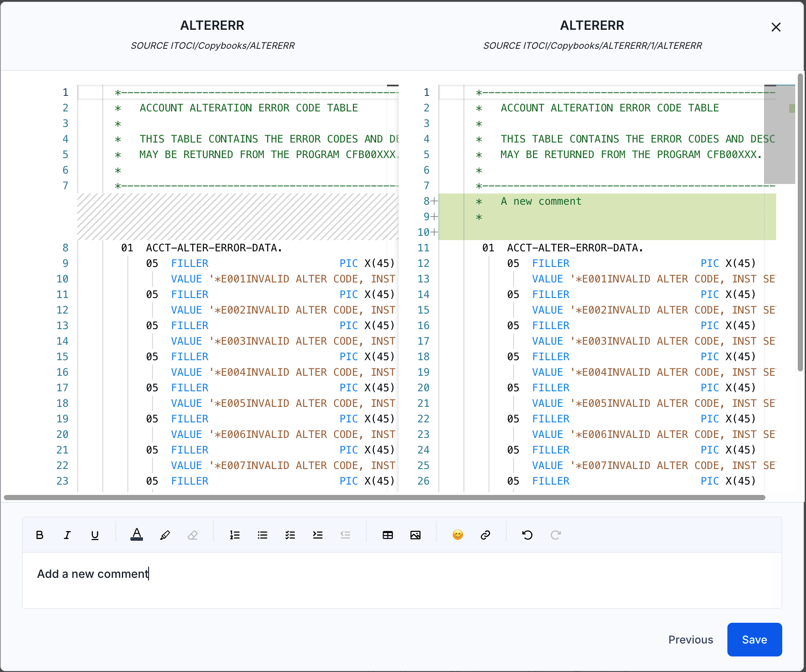Screen dimensions: 806x672
Task: Go back with the Previous button
Action: tap(690, 640)
